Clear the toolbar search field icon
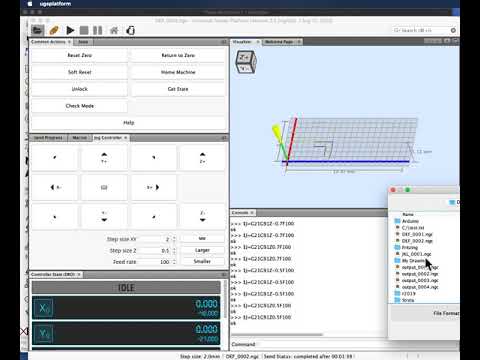The width and height of the screenshot is (480, 360). click(x=453, y=30)
